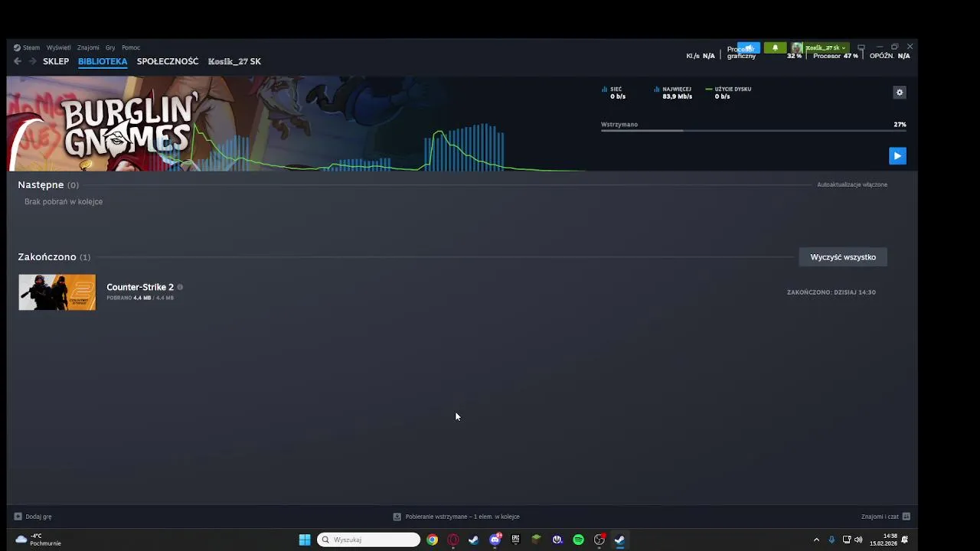This screenshot has width=980, height=551.
Task: Open the Windows notification center bell
Action: (905, 540)
